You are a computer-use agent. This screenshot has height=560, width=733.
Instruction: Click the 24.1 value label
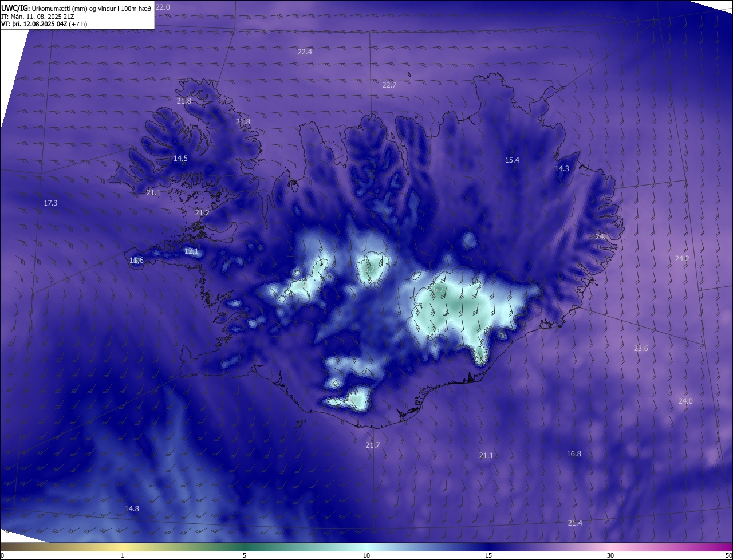(x=602, y=236)
